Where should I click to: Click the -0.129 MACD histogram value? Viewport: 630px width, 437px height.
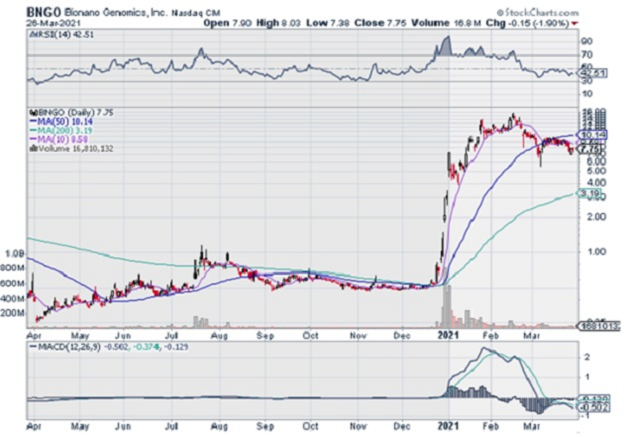[x=175, y=347]
